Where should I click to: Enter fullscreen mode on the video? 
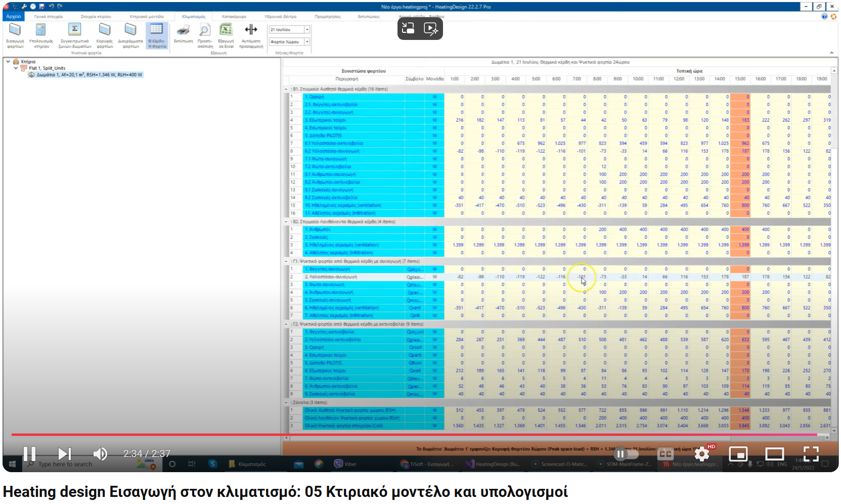pyautogui.click(x=811, y=454)
